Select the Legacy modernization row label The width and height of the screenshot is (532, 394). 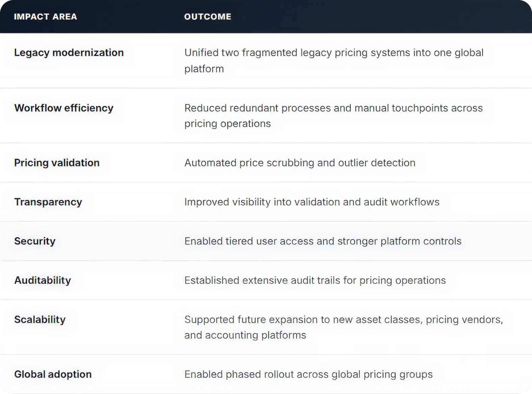(x=69, y=53)
